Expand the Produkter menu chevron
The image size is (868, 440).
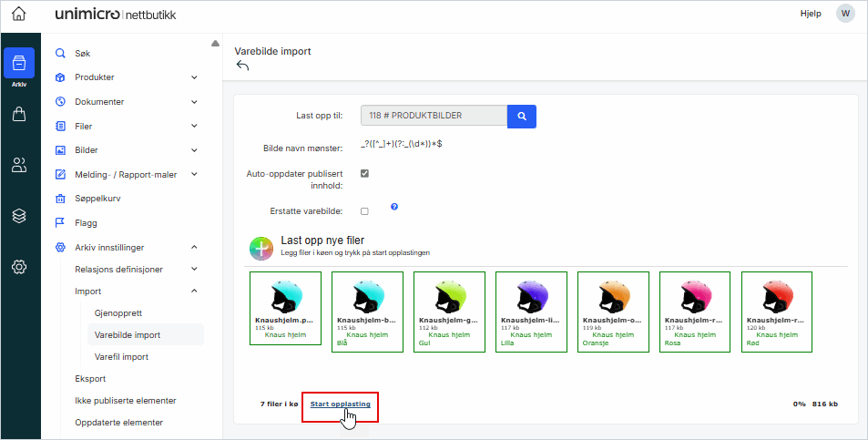[x=194, y=77]
